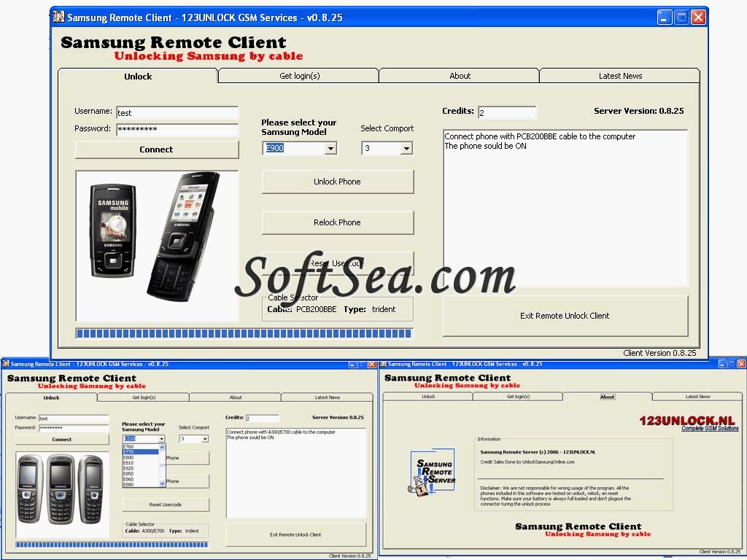Viewport: 747px width, 560px height.
Task: Click 'Client Version 0.8.25' text in top window
Action: [659, 353]
